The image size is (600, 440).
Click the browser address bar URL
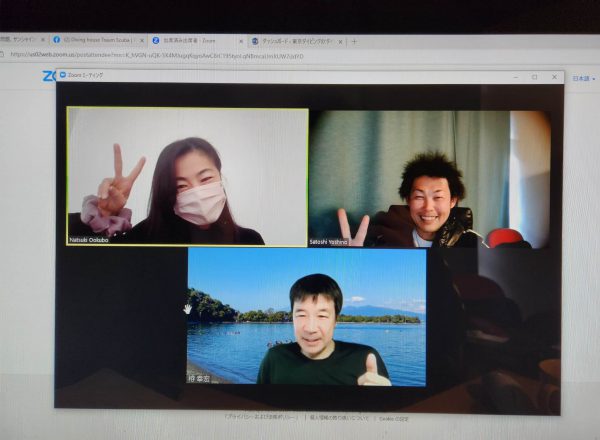tap(160, 56)
